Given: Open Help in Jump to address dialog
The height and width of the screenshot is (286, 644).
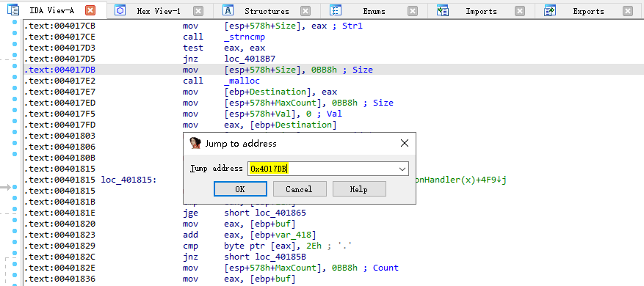Looking at the screenshot, I should coord(359,189).
